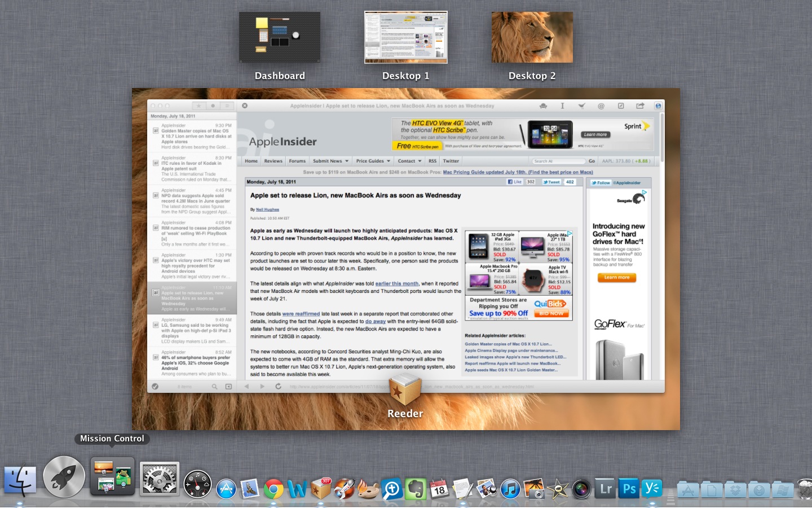This screenshot has height=508, width=812.
Task: Open Lightroom (Lr) in the dock
Action: (x=606, y=489)
